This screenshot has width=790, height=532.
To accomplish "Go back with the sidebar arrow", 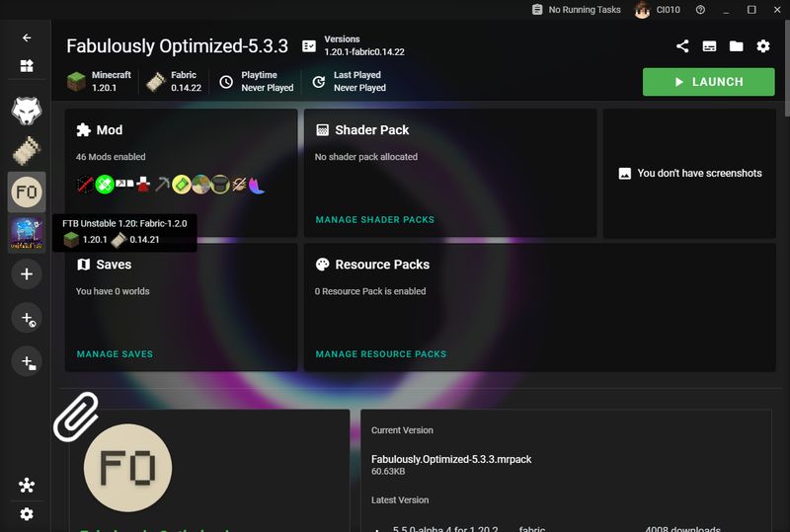I will (27, 38).
